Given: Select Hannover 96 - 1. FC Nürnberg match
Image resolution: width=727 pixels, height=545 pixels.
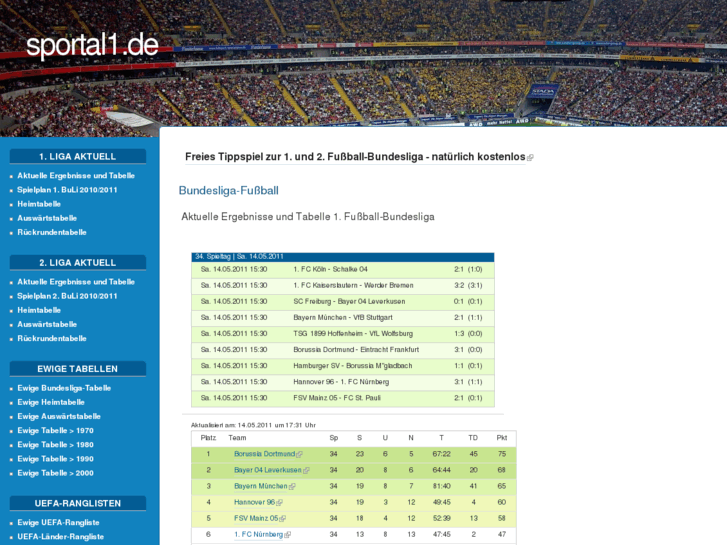Looking at the screenshot, I should click(x=343, y=382).
